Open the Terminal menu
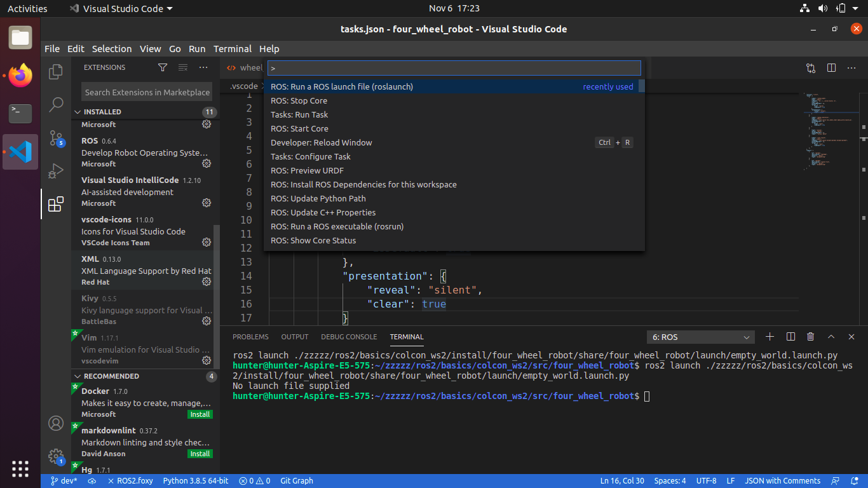This screenshot has height=488, width=868. pos(233,49)
